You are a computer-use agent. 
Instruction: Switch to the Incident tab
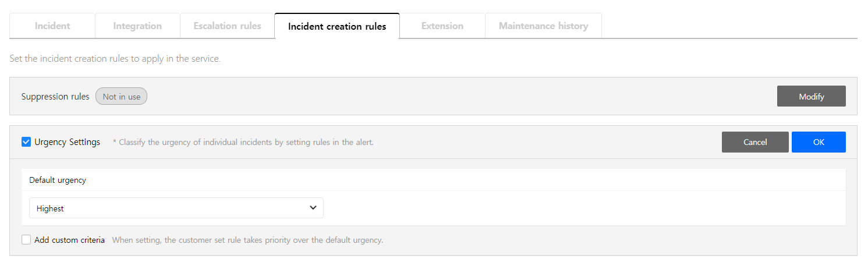click(52, 26)
